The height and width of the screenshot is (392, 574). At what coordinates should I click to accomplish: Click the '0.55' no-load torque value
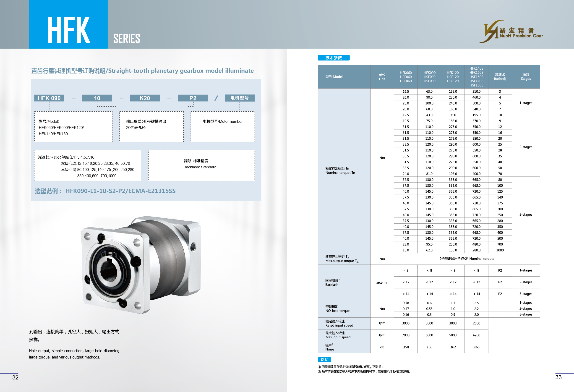point(429,309)
